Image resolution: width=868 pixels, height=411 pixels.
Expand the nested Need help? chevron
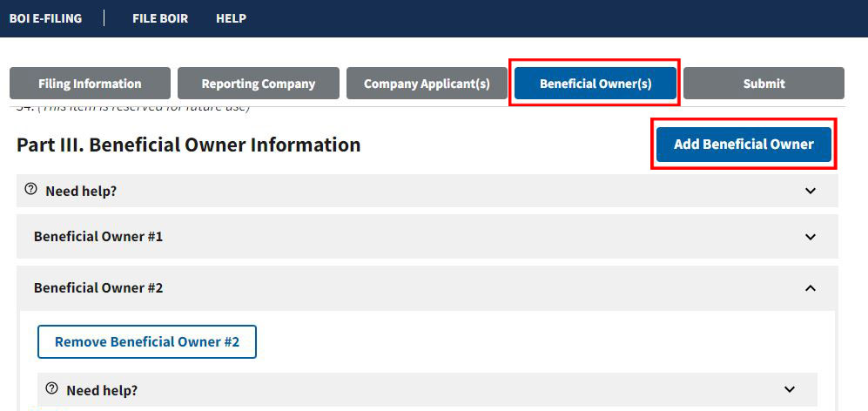pos(790,390)
